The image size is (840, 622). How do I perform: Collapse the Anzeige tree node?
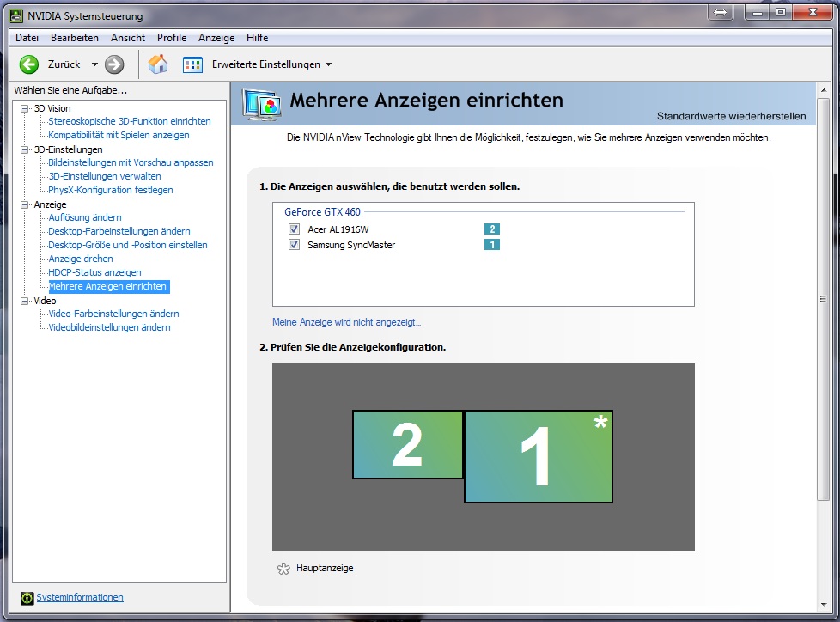[x=24, y=204]
